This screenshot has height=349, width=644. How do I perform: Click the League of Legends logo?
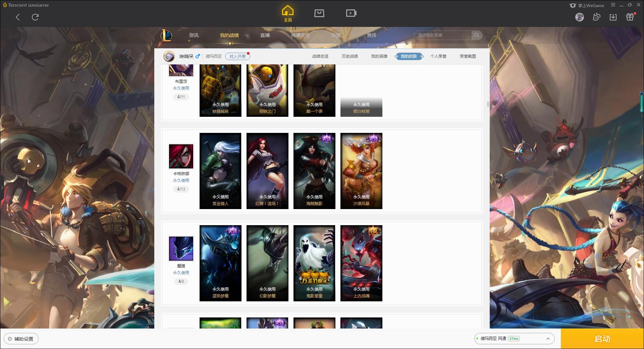166,35
